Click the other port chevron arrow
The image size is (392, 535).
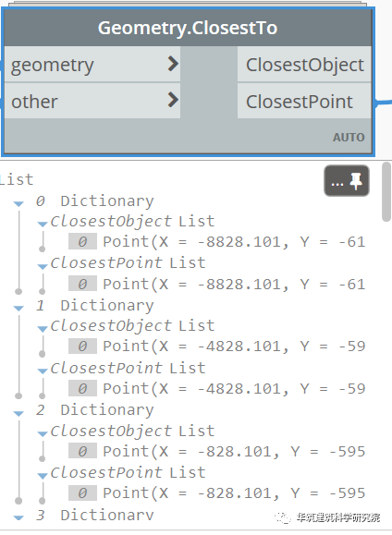[x=173, y=100]
